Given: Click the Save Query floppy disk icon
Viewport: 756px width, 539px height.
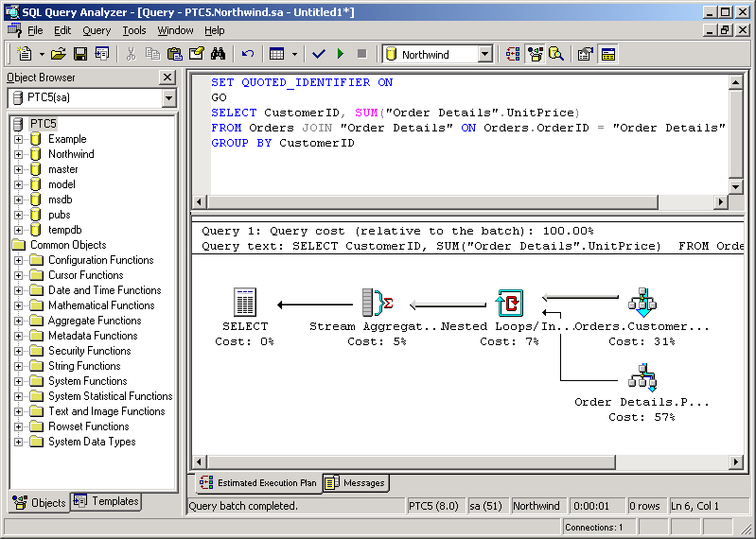Looking at the screenshot, I should tap(80, 54).
